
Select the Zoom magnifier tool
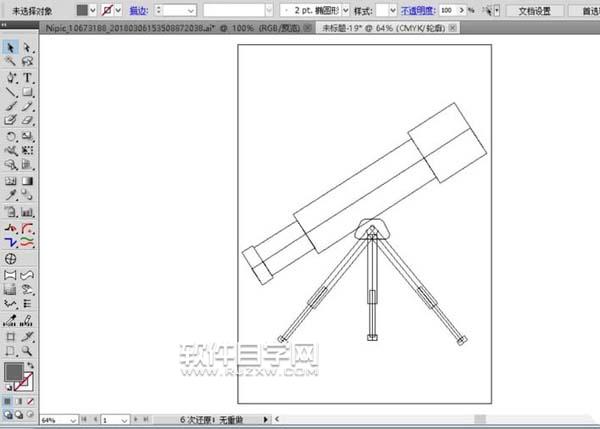click(x=27, y=351)
